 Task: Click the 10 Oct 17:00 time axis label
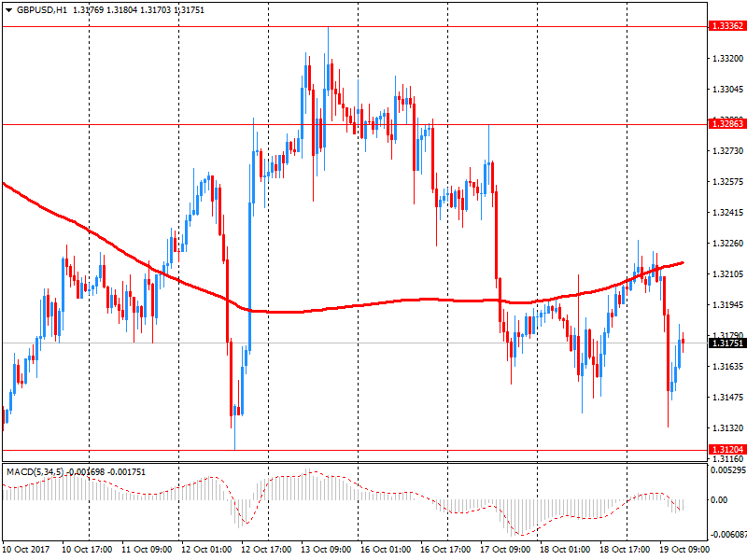click(87, 550)
